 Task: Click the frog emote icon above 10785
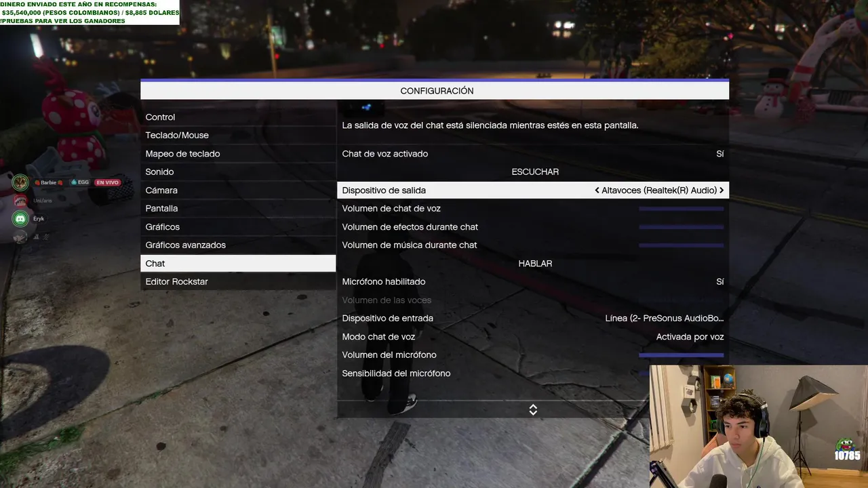(845, 445)
